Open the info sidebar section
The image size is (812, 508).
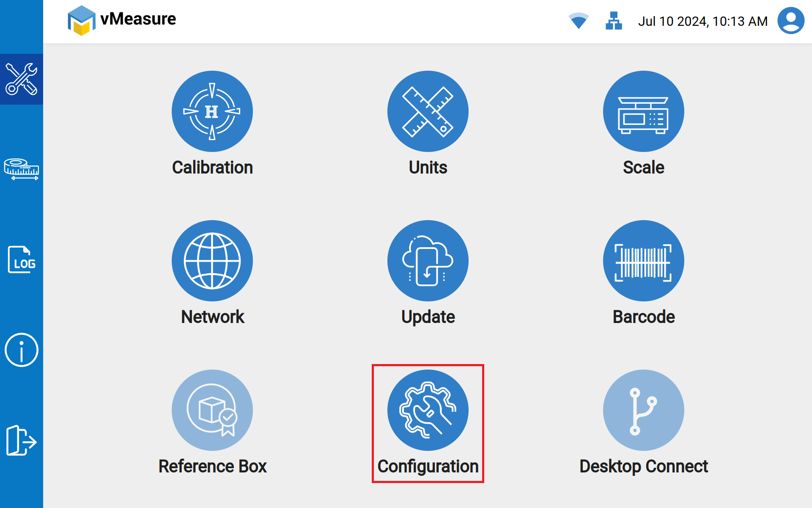tap(22, 350)
